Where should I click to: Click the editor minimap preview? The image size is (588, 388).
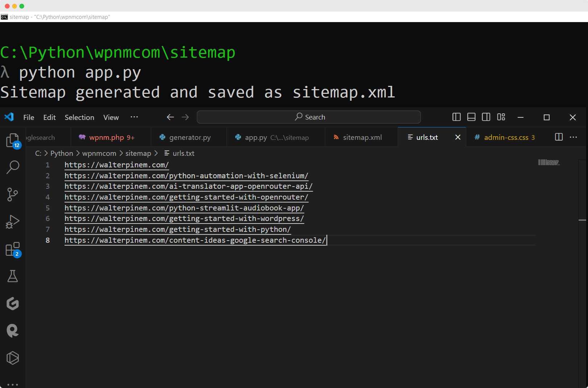coord(548,162)
